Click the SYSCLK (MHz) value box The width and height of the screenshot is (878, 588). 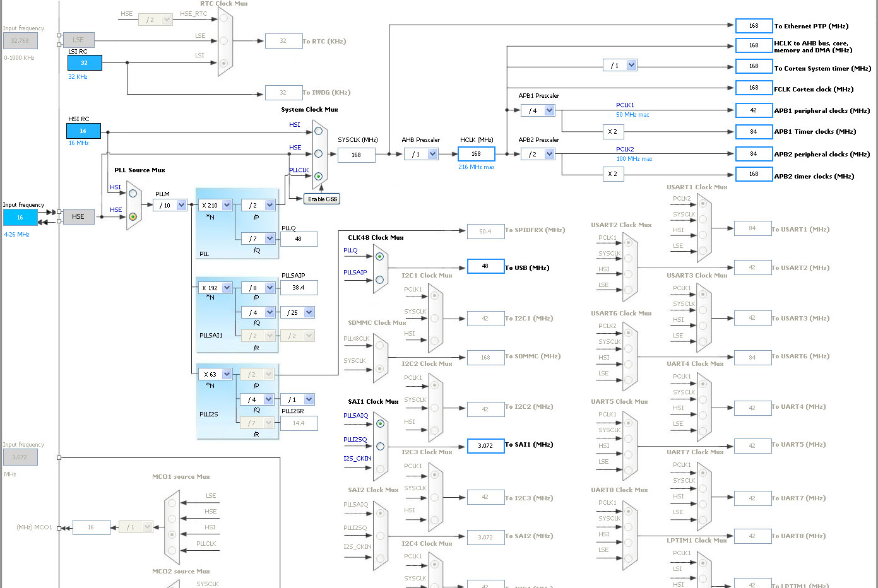coord(356,155)
